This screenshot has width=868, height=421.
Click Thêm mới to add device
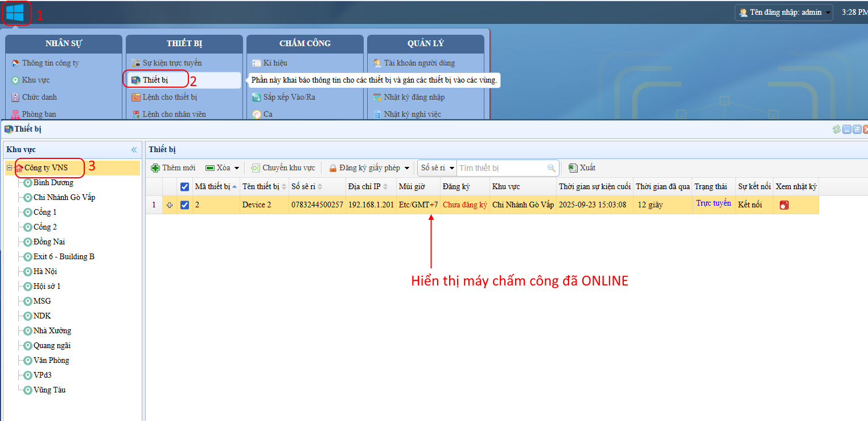(x=173, y=168)
